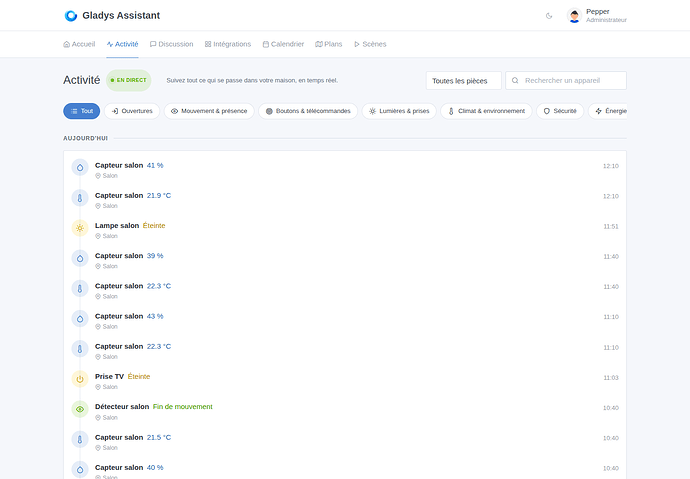Screen dimensions: 690x479
Task: Click humidity icon for 43 % entry
Action: click(80, 318)
